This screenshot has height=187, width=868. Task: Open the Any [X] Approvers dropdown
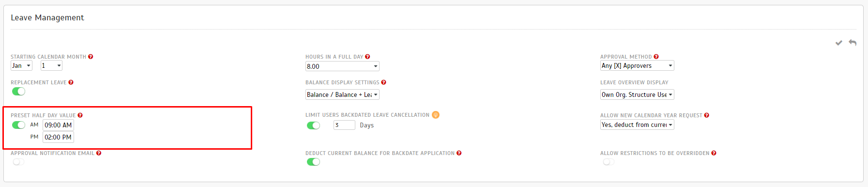[x=637, y=65]
